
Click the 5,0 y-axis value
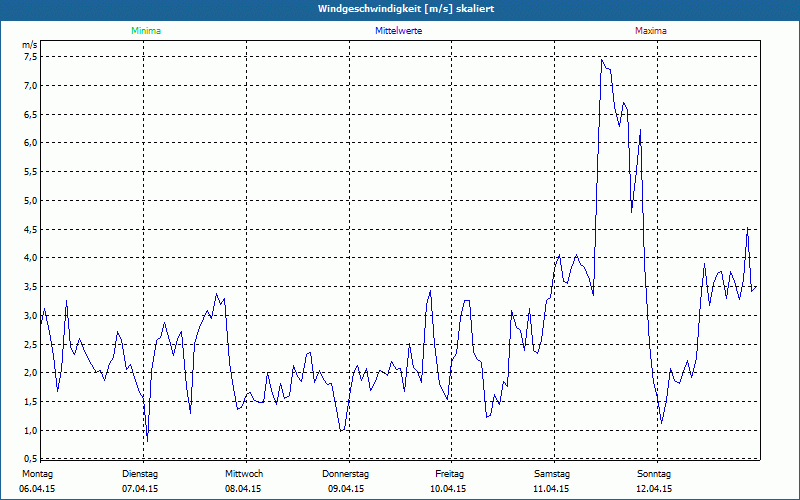[31, 201]
